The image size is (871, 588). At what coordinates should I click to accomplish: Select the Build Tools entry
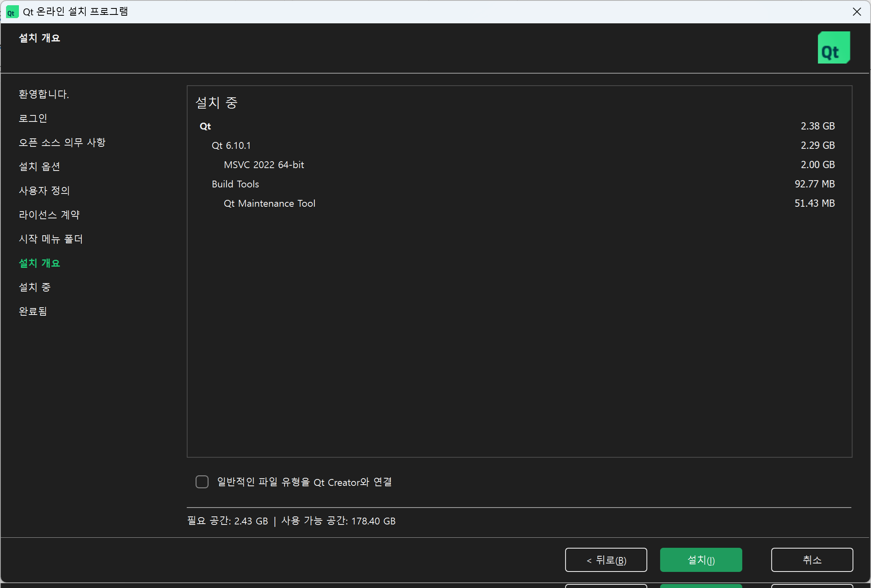point(235,184)
